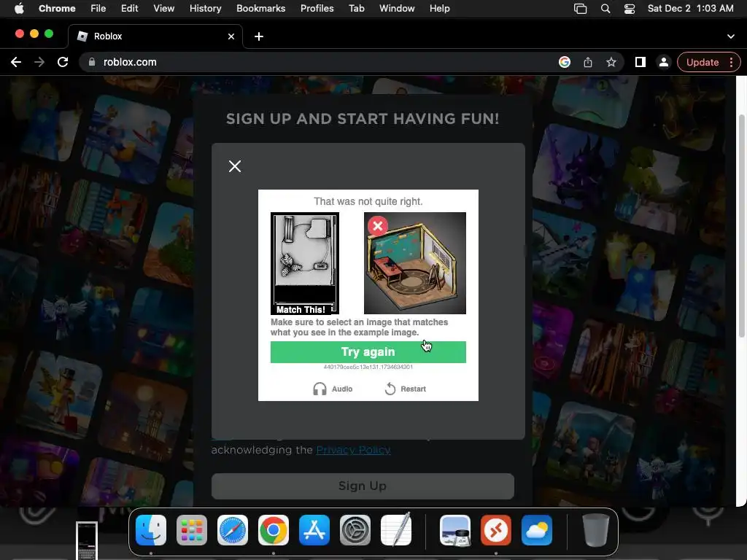
Task: Open the Privacy Policy link
Action: coord(354,450)
